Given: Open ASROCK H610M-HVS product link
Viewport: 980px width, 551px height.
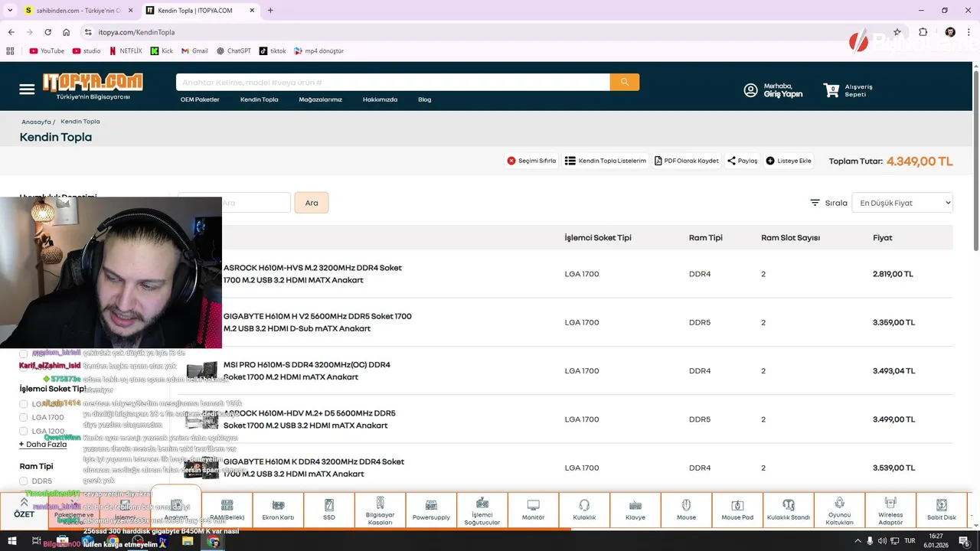Looking at the screenshot, I should pos(312,274).
